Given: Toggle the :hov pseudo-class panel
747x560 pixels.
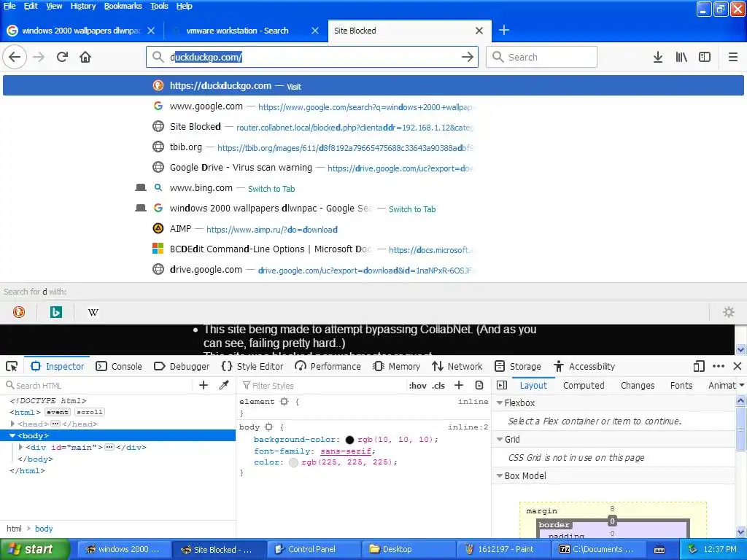Looking at the screenshot, I should [418, 386].
